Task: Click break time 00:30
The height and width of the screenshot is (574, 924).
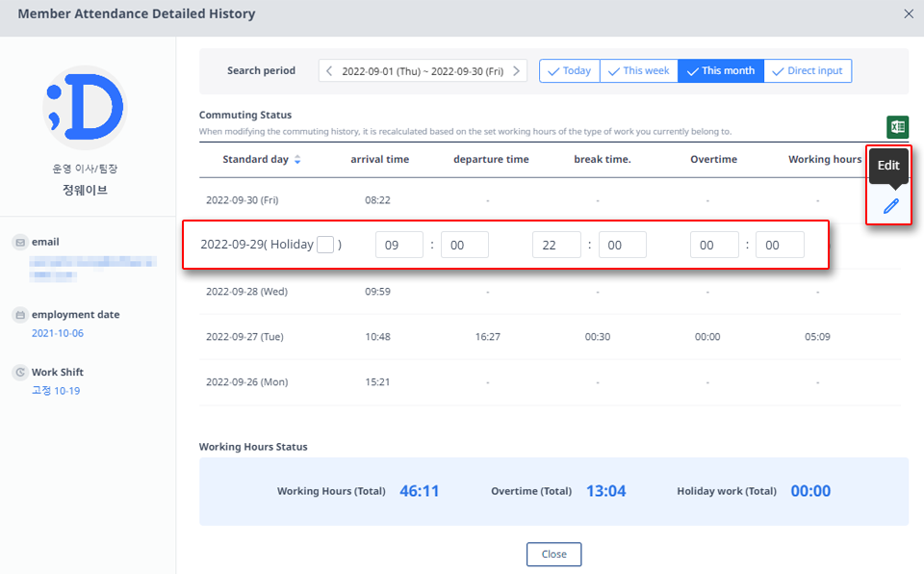Action: pyautogui.click(x=598, y=337)
